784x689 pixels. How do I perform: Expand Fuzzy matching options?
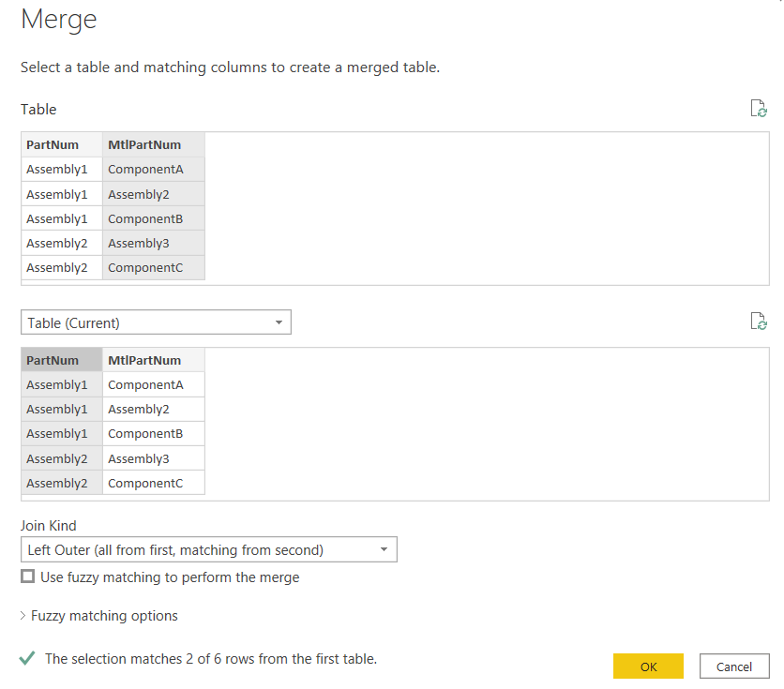click(x=99, y=615)
